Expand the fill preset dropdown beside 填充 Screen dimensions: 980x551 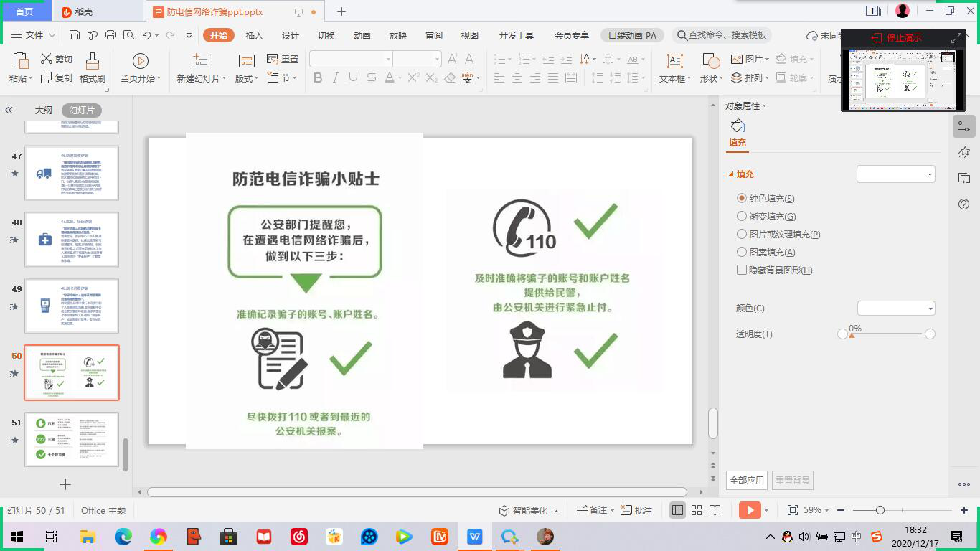(x=895, y=174)
